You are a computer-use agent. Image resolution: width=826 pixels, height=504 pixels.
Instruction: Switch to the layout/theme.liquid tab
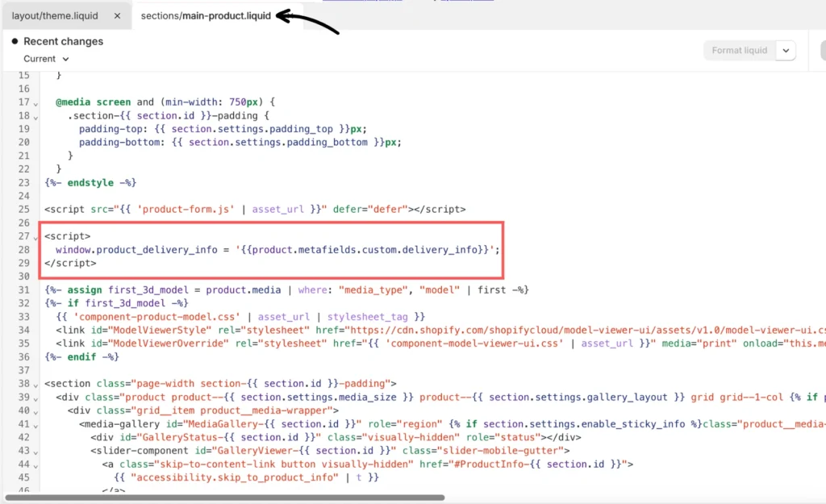[56, 16]
